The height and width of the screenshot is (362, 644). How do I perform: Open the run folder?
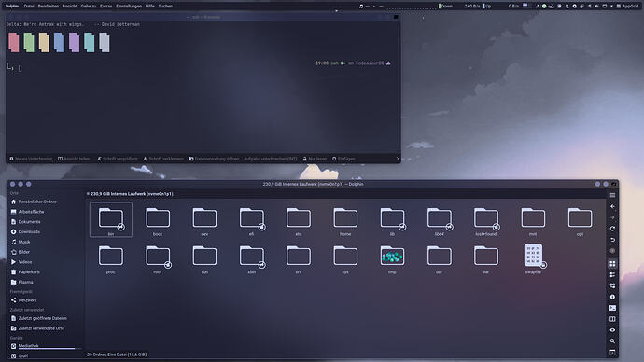[x=204, y=258]
